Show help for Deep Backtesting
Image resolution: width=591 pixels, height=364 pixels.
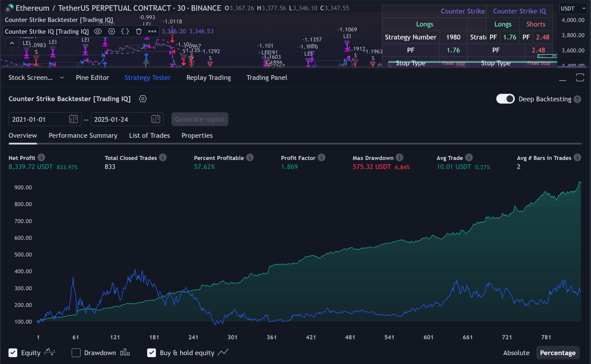coord(577,99)
